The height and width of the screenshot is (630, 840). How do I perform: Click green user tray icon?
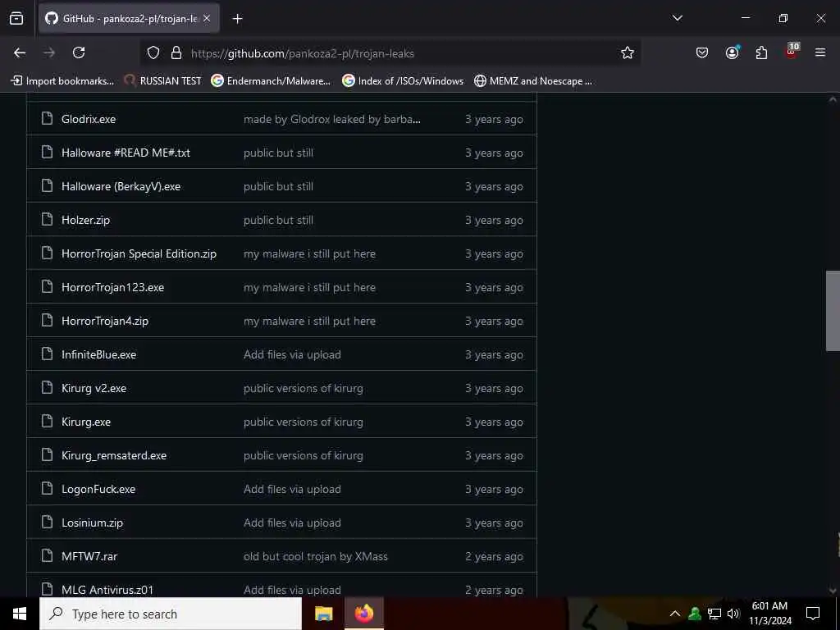coord(695,614)
